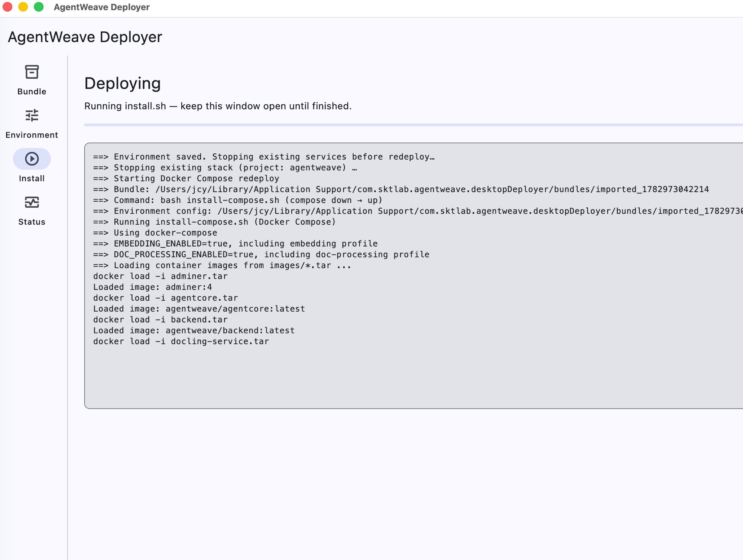Viewport: 743px width, 560px height.
Task: Click the DOC_PROCESSING_ENABLED=true log line
Action: pos(261,255)
